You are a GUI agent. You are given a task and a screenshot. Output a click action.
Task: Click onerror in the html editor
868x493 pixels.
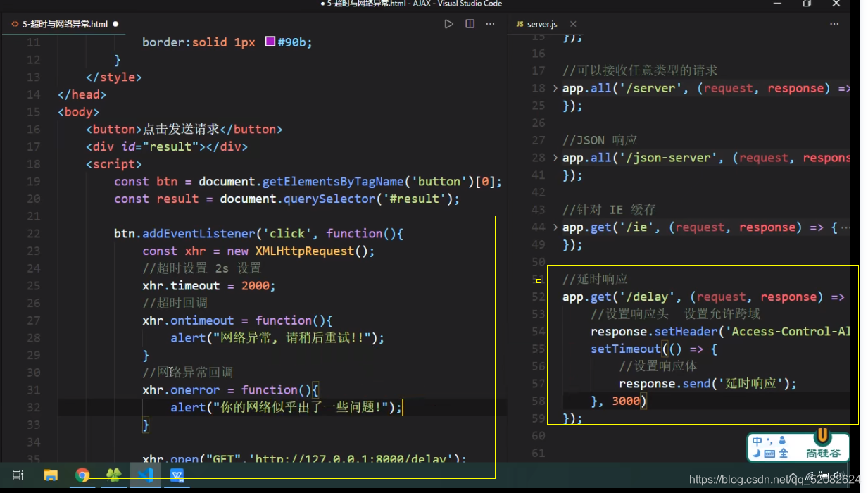pos(195,390)
